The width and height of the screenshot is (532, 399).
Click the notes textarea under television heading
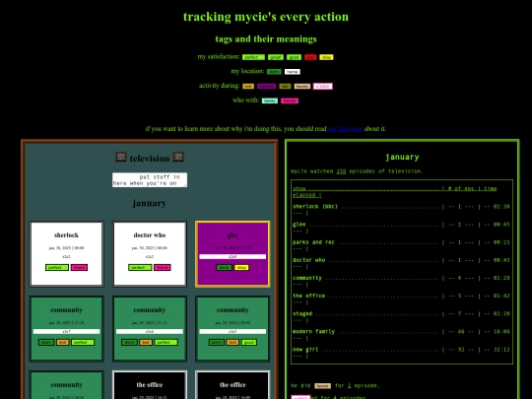pos(150,180)
